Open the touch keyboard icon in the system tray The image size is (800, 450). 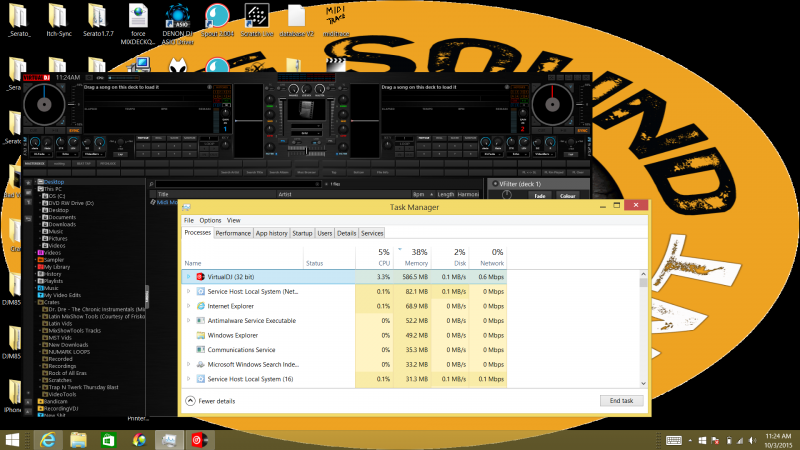[673, 440]
